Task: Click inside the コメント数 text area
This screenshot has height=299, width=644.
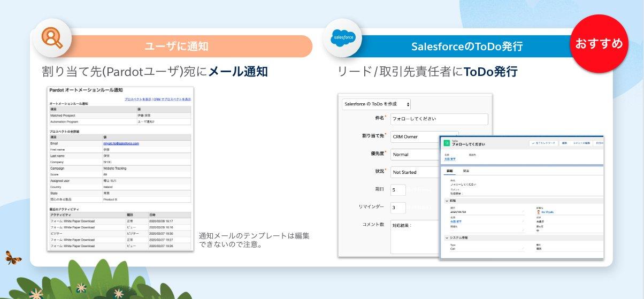Action: 415,236
